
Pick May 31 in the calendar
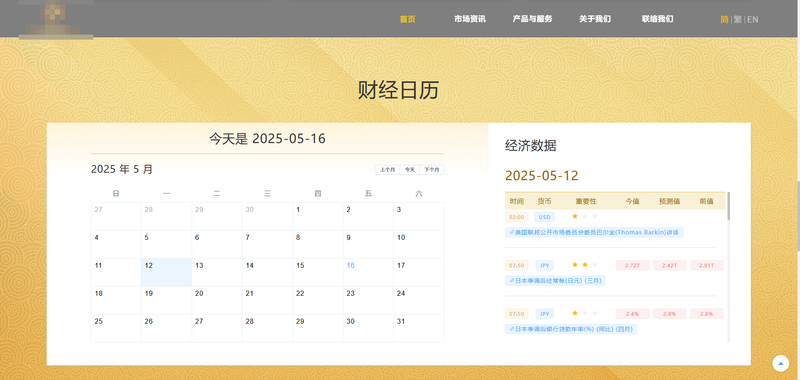click(419, 328)
